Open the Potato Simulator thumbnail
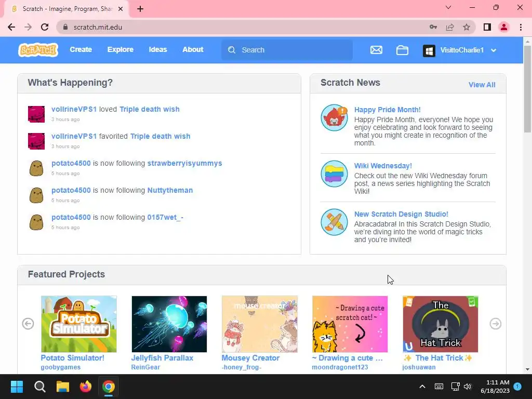Screen dimensions: 532x399 click(79, 324)
